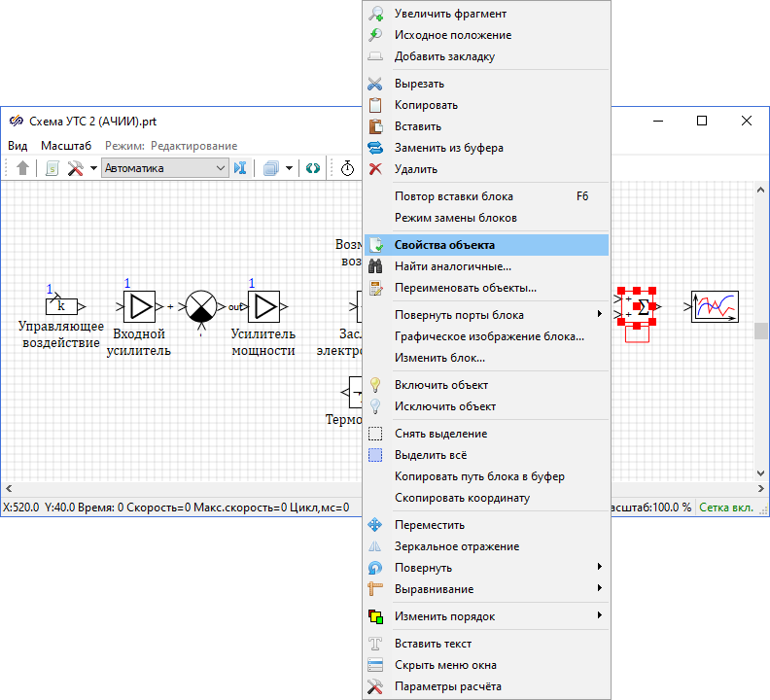Click the up-arrow icon in the toolbar
The height and width of the screenshot is (700, 770).
coord(23,168)
